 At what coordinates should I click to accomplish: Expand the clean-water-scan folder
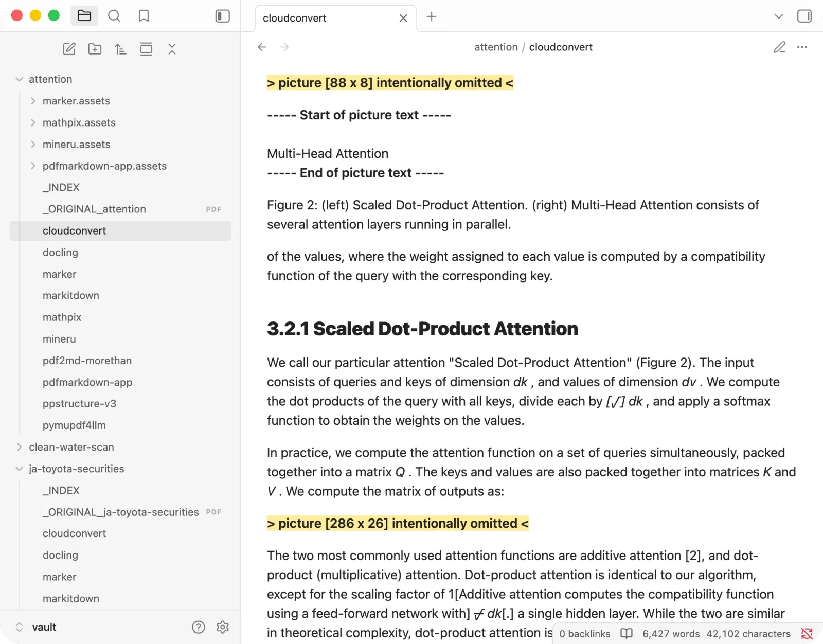[x=19, y=447]
